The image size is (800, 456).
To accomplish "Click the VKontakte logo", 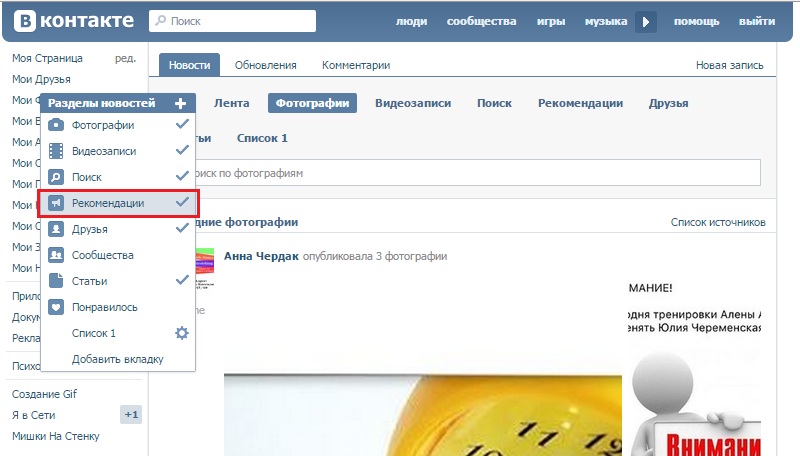I will pyautogui.click(x=73, y=21).
